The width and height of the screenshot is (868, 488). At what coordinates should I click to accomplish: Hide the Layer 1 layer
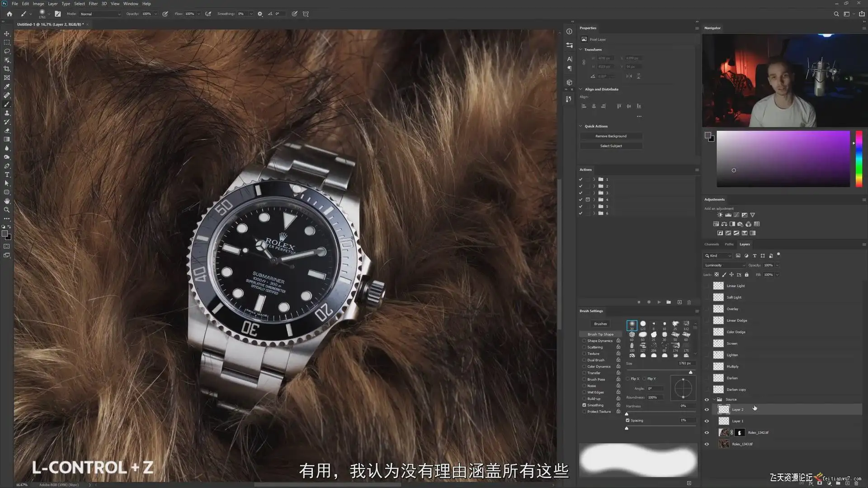pos(707,421)
